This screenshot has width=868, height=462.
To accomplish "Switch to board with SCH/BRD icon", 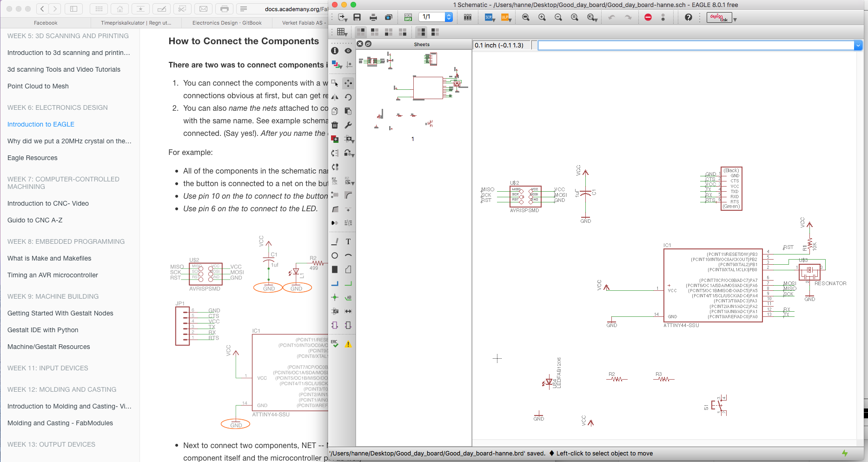I will pos(408,17).
